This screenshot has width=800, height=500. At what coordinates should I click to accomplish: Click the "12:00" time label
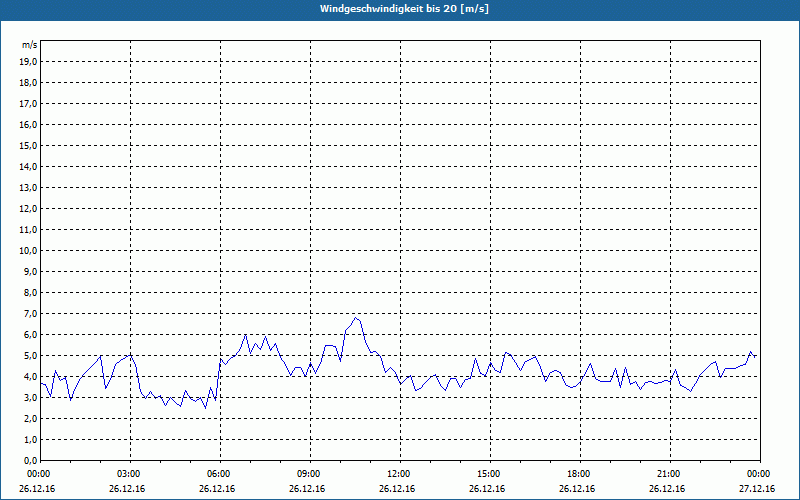[400, 474]
